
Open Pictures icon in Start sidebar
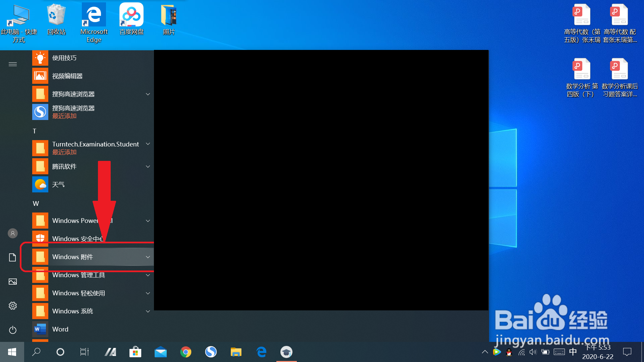coord(13,282)
